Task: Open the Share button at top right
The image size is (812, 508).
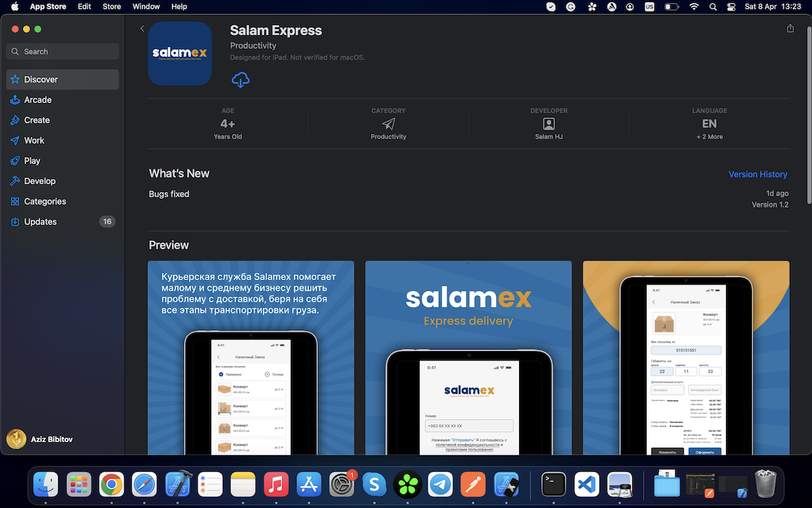Action: pos(790,29)
